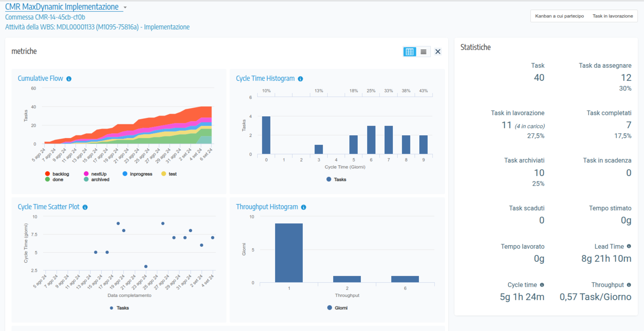Screen dimensions: 644x331
Task: Toggle the nextUp legend series
Action: (x=95, y=174)
